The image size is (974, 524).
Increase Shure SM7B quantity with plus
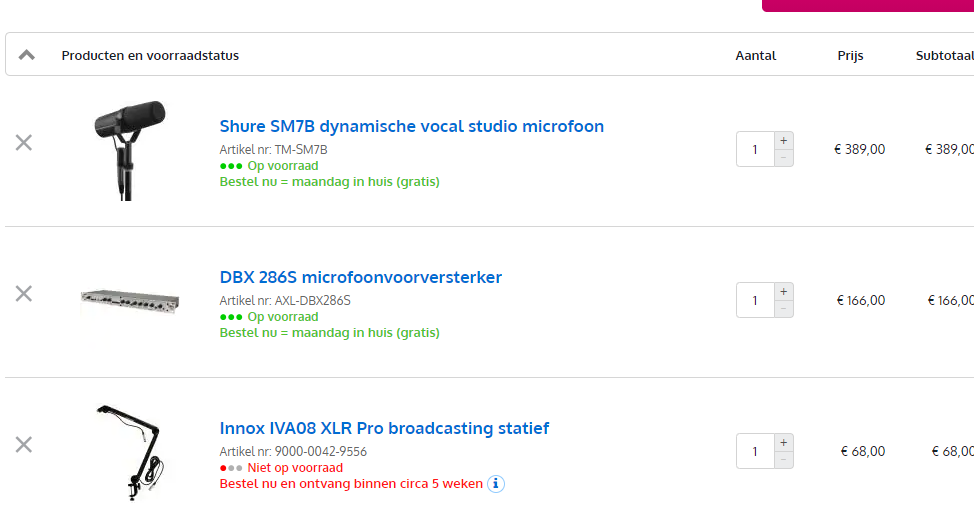click(783, 141)
